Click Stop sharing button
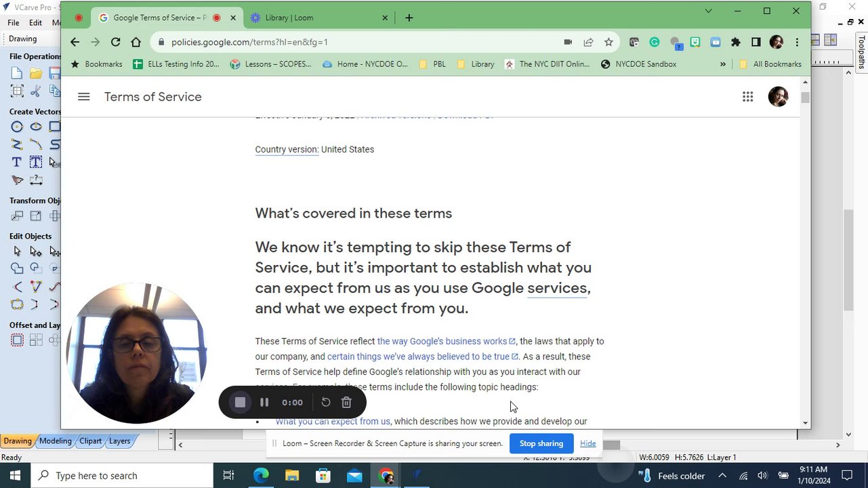Screen dimensions: 868x488 click(541, 443)
